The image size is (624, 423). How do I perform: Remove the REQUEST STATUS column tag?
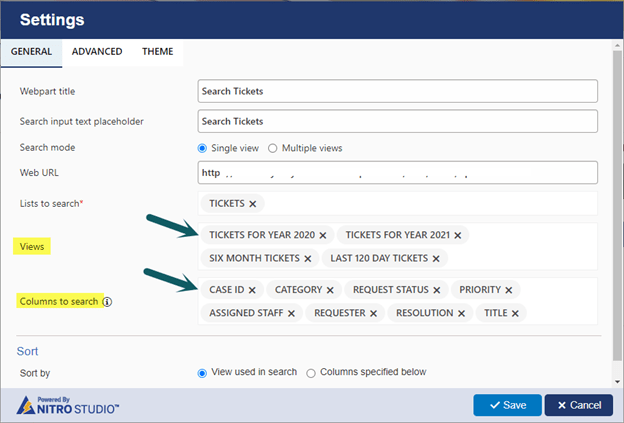click(x=437, y=290)
